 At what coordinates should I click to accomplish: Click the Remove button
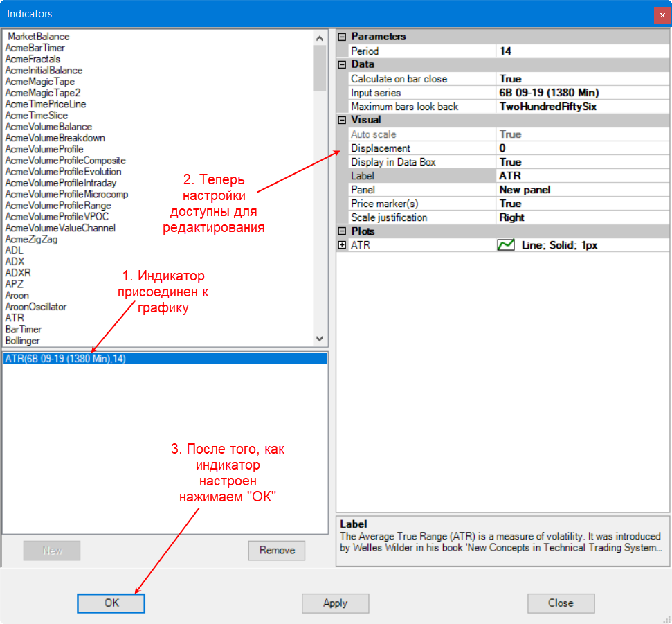[277, 551]
